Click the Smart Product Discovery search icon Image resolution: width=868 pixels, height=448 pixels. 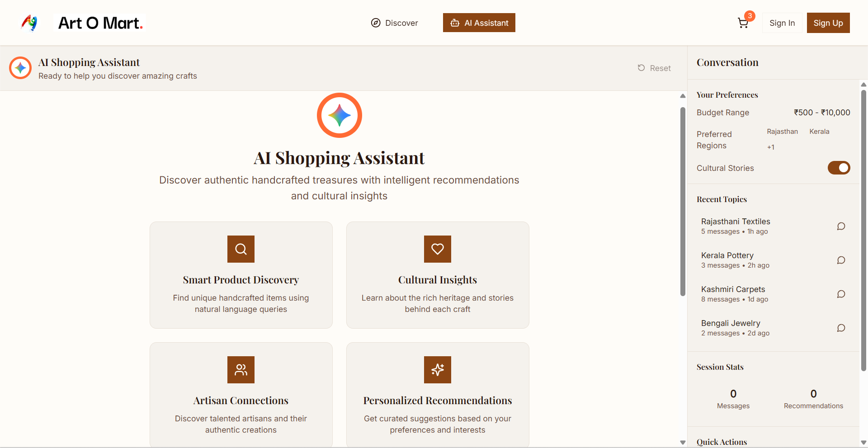(x=241, y=249)
